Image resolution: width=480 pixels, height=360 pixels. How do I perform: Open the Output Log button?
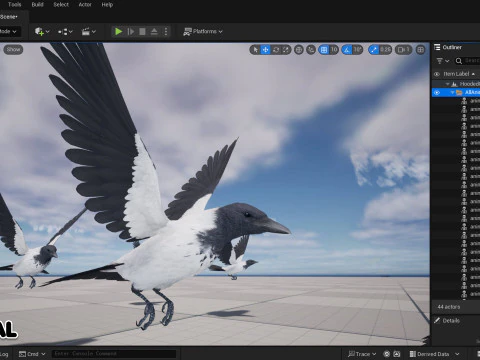point(4,354)
